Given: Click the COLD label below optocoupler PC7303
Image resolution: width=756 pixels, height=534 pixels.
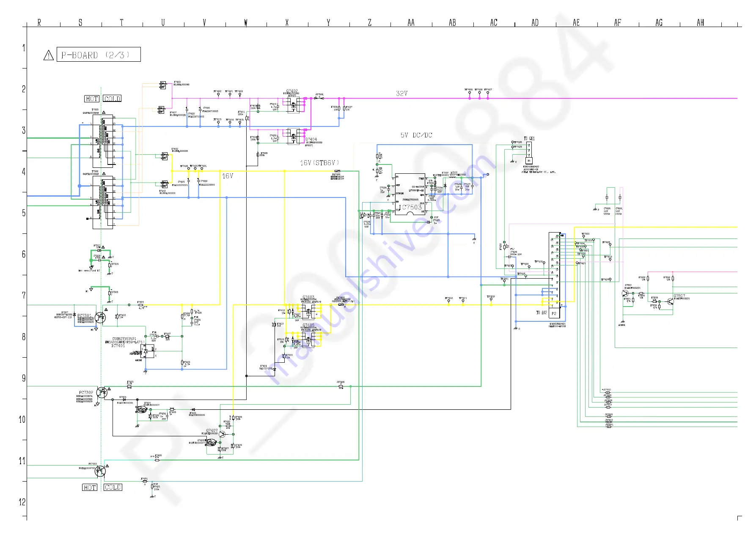Looking at the screenshot, I should point(113,487).
